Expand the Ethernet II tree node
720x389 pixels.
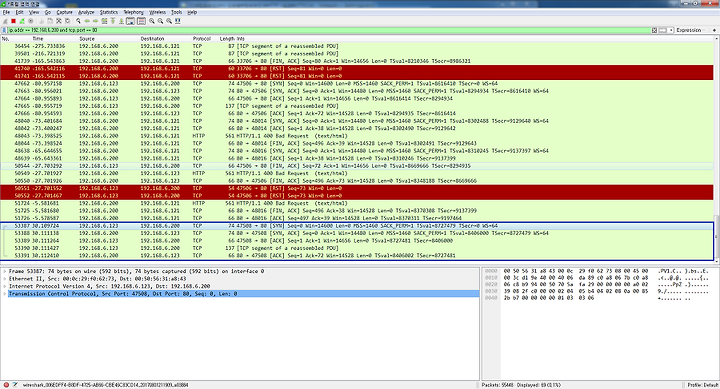tap(5, 279)
